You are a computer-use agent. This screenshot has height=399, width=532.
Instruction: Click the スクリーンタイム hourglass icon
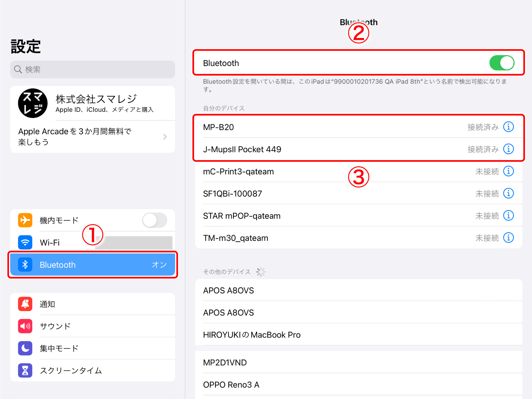point(25,370)
